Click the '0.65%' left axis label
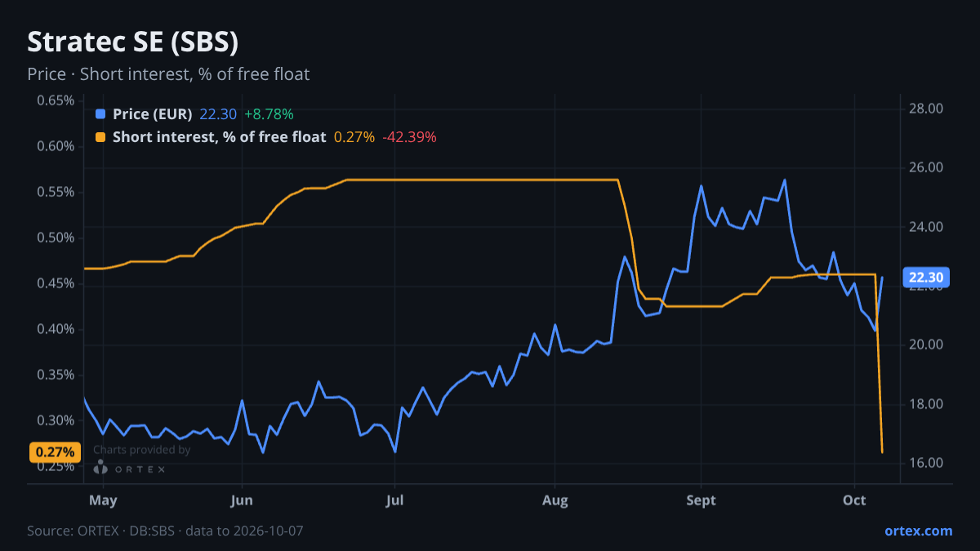The width and height of the screenshot is (980, 551). click(56, 100)
